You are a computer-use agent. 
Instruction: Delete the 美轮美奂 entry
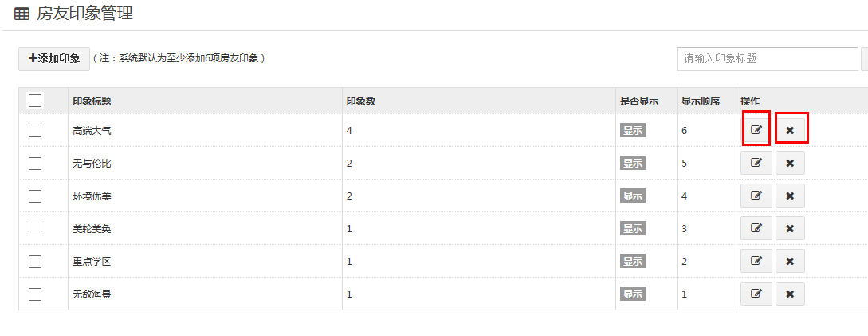(790, 228)
